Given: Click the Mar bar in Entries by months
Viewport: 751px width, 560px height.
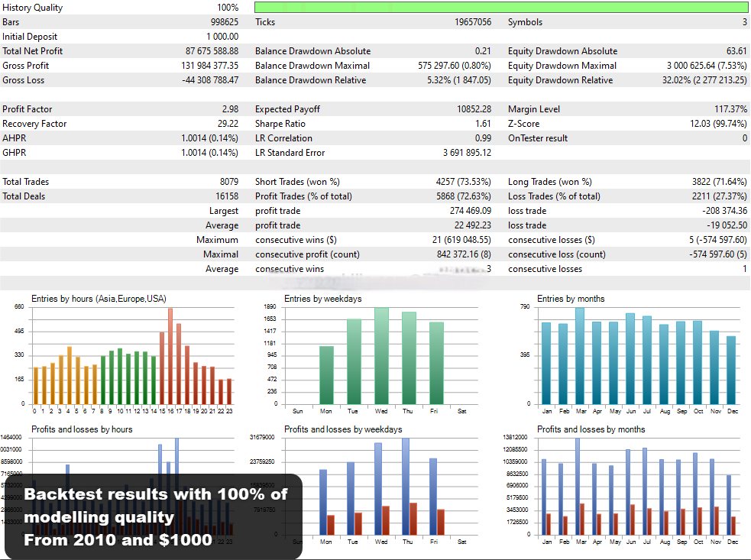Looking at the screenshot, I should coord(580,356).
